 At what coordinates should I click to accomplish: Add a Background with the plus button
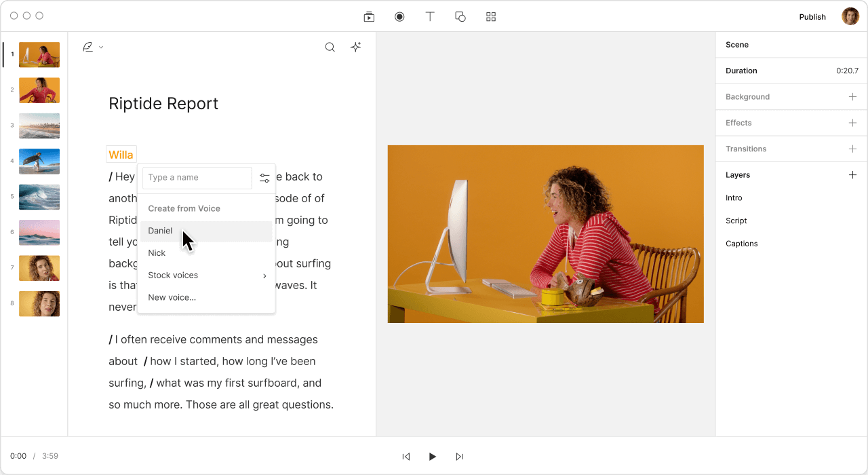click(x=852, y=96)
